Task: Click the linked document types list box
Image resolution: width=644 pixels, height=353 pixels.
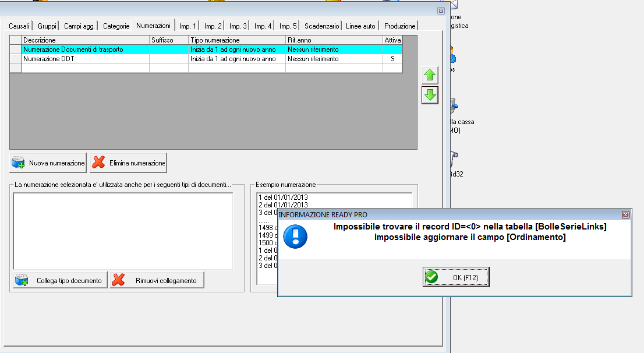Action: click(x=123, y=231)
